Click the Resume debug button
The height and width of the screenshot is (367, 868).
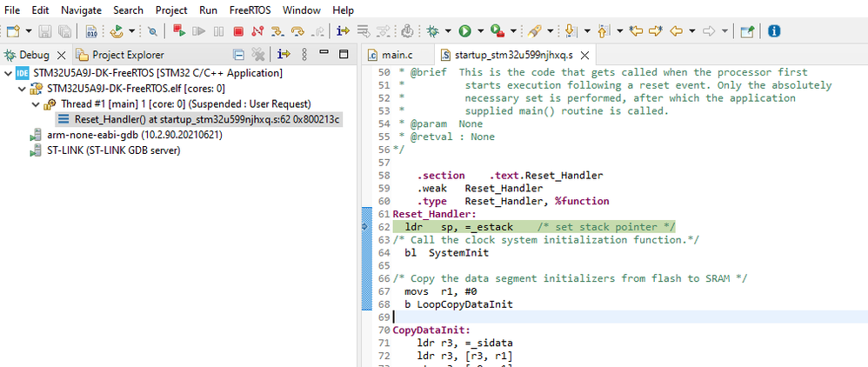[198, 31]
